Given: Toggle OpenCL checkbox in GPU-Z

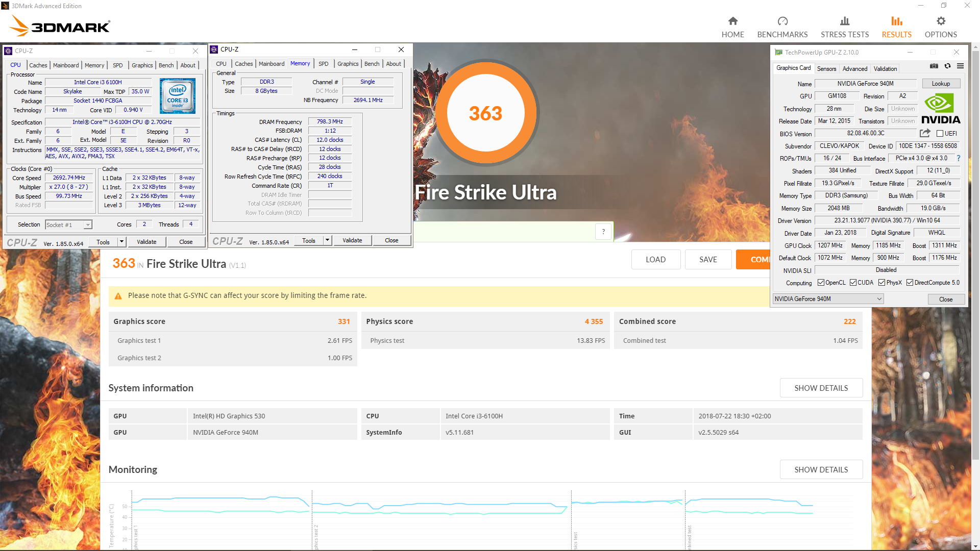Looking at the screenshot, I should point(821,283).
